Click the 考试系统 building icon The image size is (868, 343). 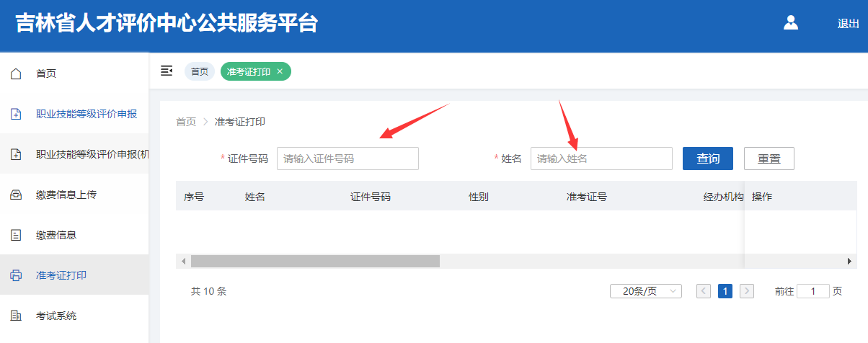16,316
